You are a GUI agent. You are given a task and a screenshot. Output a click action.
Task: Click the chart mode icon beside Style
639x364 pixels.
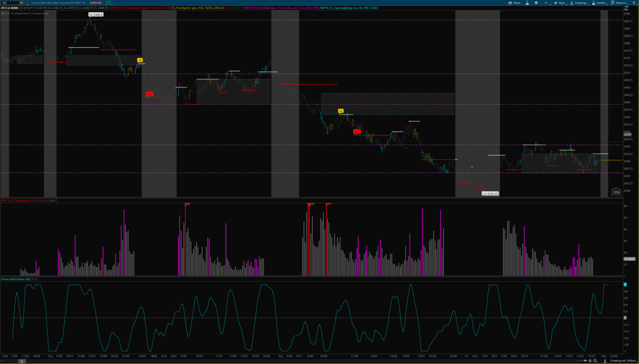coord(547,3)
